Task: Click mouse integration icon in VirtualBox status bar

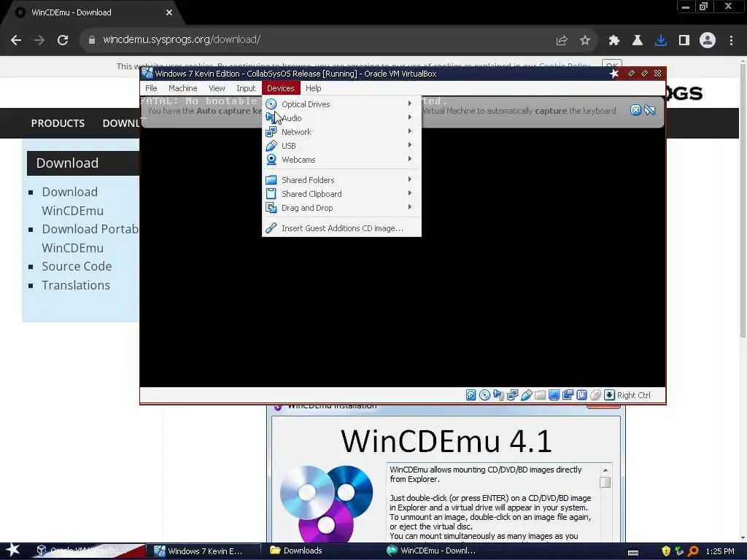Action: (595, 394)
